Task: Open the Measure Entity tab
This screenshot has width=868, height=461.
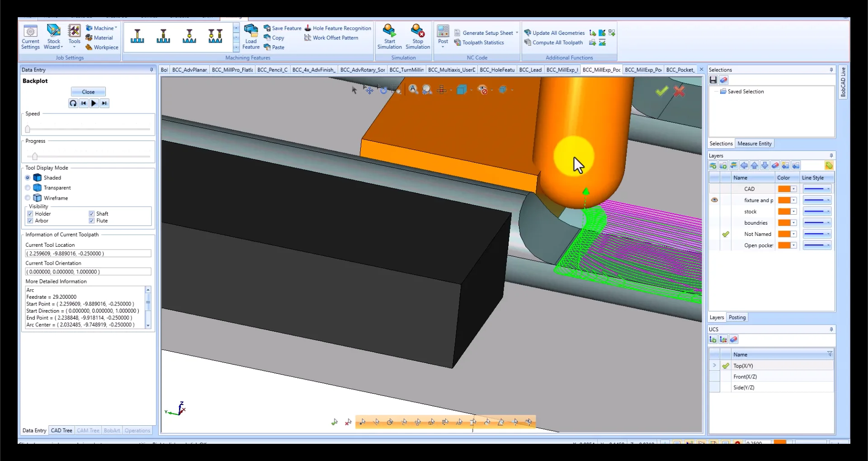Action: (754, 144)
